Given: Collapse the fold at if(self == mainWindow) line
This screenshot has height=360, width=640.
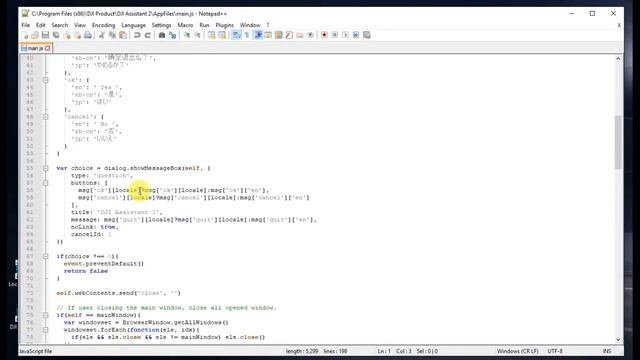Looking at the screenshot, I should 46,315.
